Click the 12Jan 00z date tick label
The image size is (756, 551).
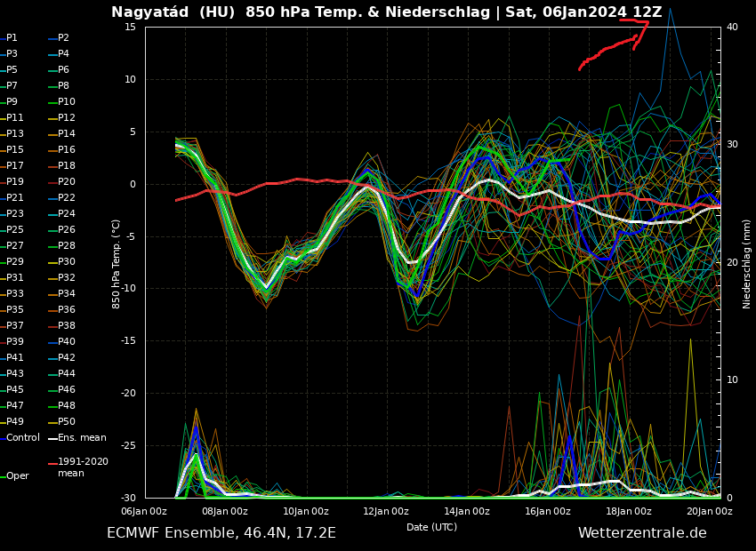pyautogui.click(x=386, y=511)
